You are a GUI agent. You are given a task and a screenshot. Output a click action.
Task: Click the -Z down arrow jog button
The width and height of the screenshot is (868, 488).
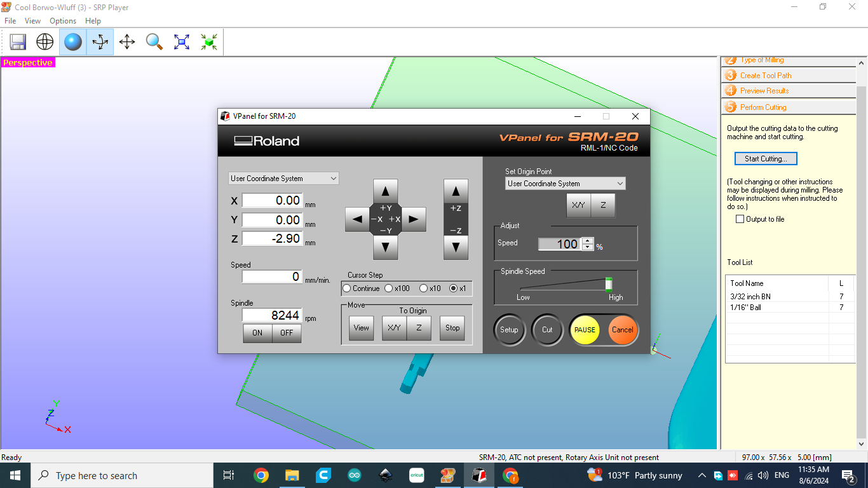456,247
